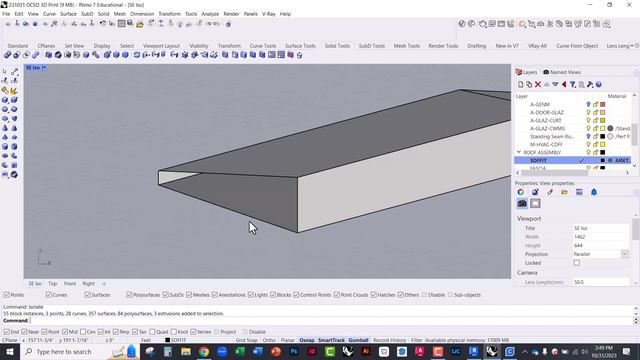Click the New Sublayer icon in Layers panel

pyautogui.click(x=529, y=84)
